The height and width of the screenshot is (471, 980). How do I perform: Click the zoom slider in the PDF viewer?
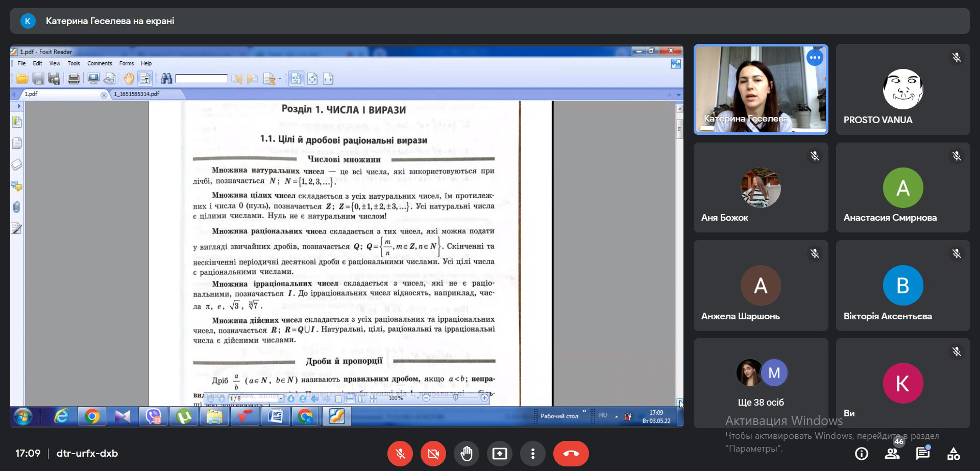(455, 397)
